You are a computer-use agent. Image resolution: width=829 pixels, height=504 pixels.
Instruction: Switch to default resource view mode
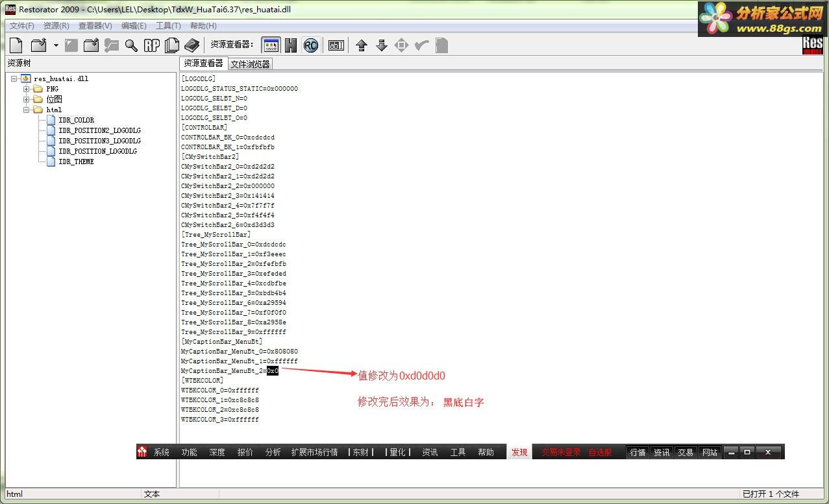click(271, 45)
